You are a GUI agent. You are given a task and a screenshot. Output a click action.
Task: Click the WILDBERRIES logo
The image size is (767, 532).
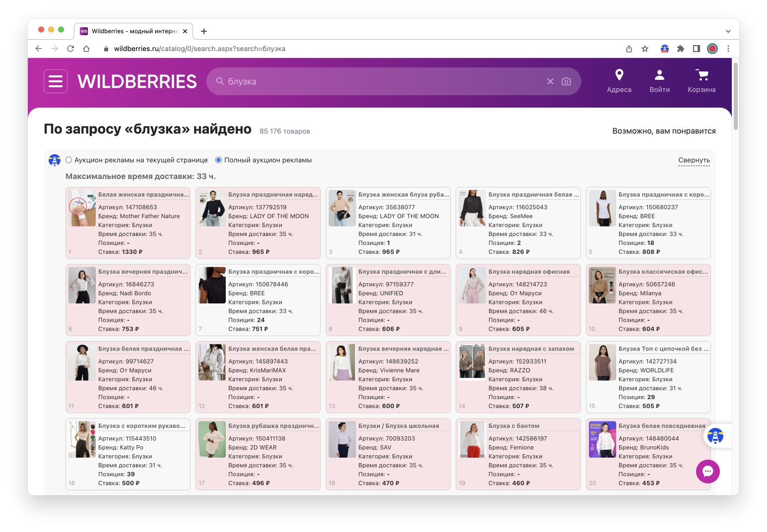coord(137,81)
